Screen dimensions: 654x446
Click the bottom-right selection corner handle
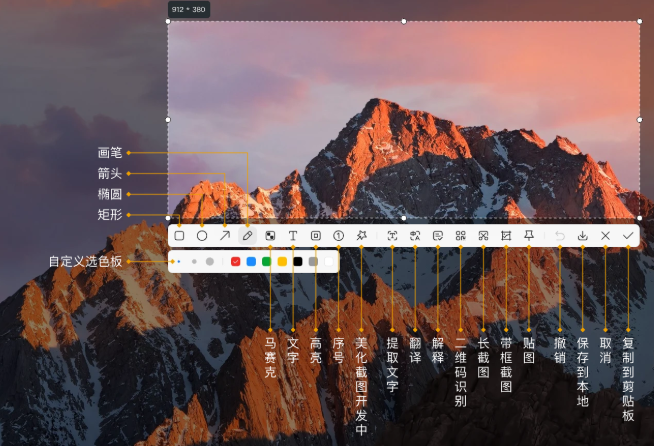(640, 218)
